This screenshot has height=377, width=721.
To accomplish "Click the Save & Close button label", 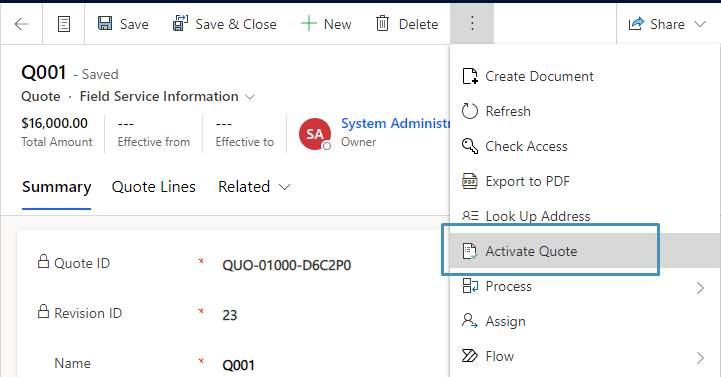I will [x=236, y=24].
